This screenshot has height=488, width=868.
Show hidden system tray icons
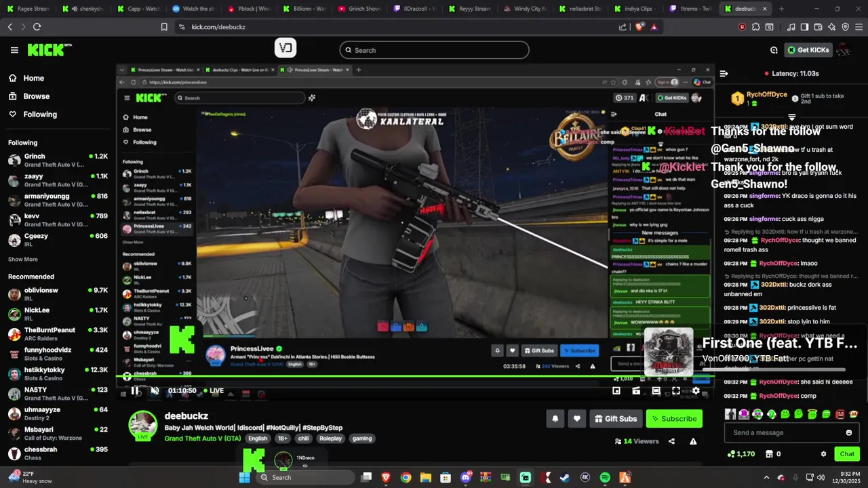point(766,477)
